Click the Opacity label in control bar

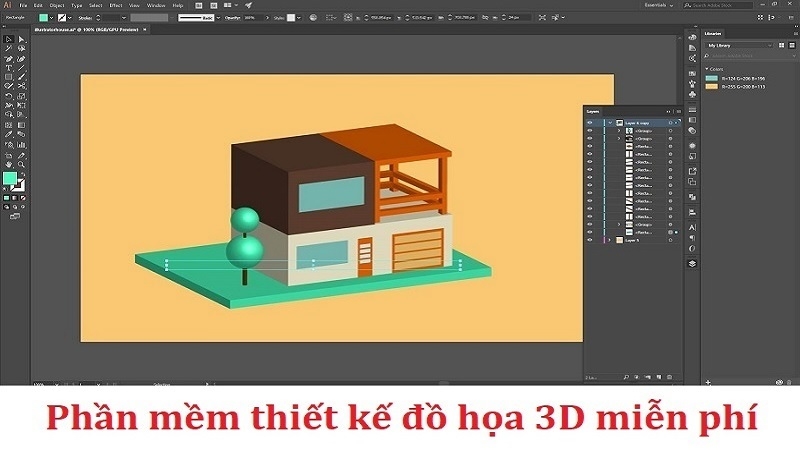click(232, 18)
